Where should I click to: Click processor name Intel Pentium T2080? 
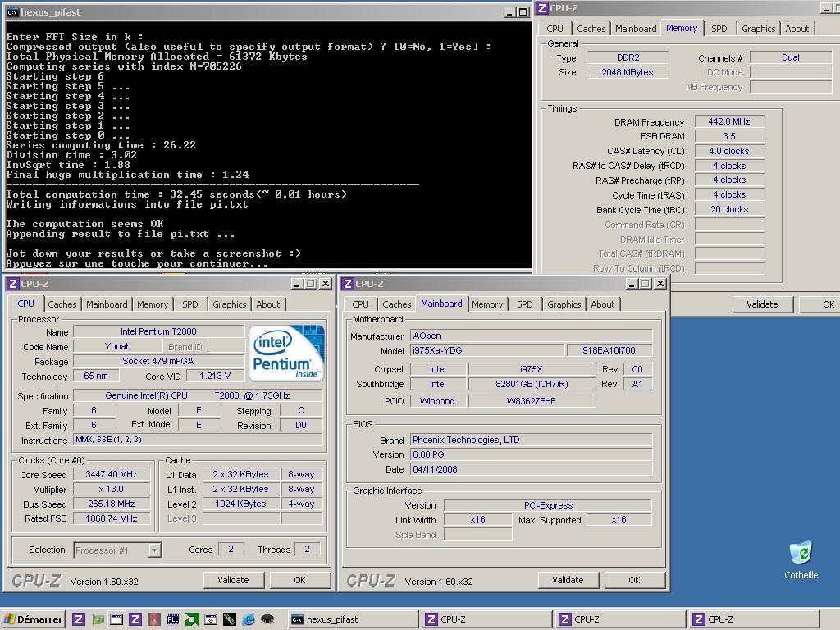158,331
